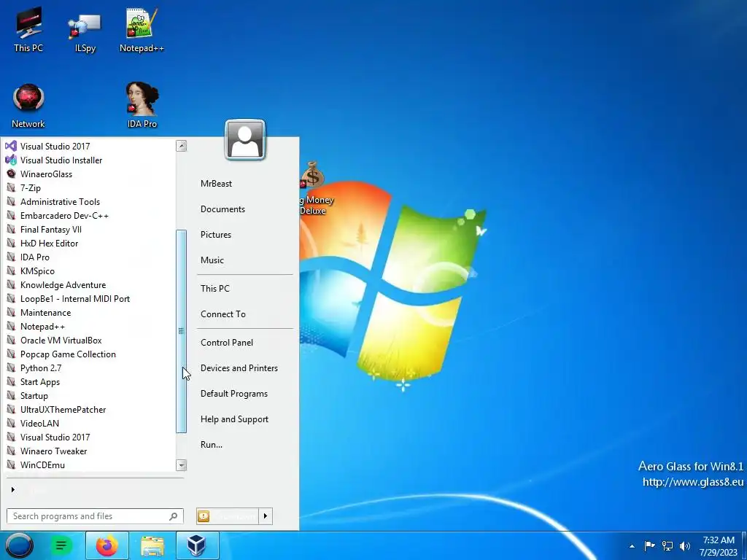Image resolution: width=747 pixels, height=560 pixels.
Task: Open File Explorer from the taskbar
Action: click(x=152, y=545)
